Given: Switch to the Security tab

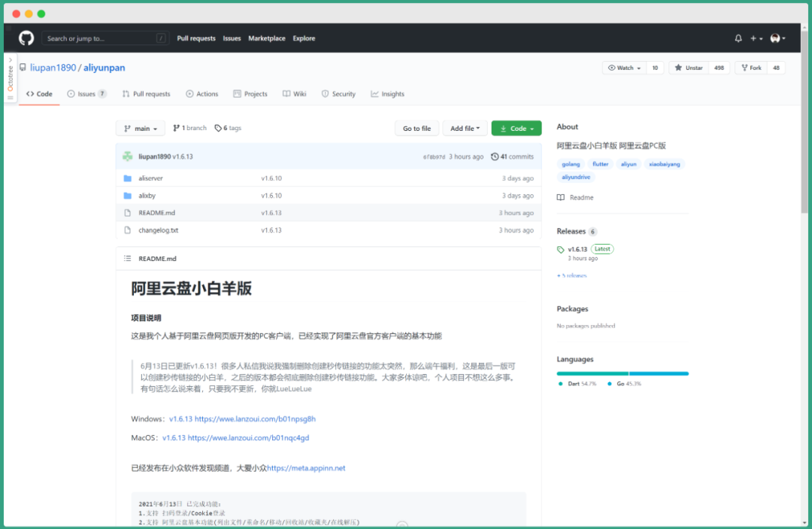Looking at the screenshot, I should click(x=338, y=94).
